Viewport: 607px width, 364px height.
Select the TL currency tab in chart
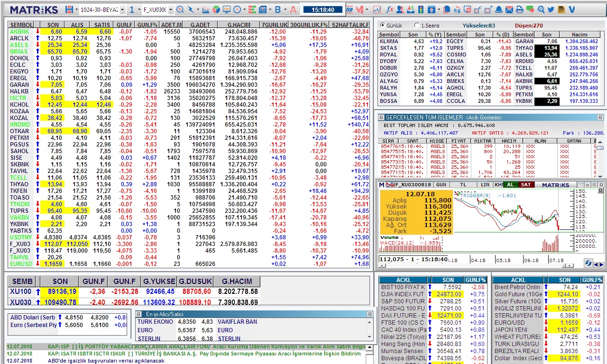(463, 184)
